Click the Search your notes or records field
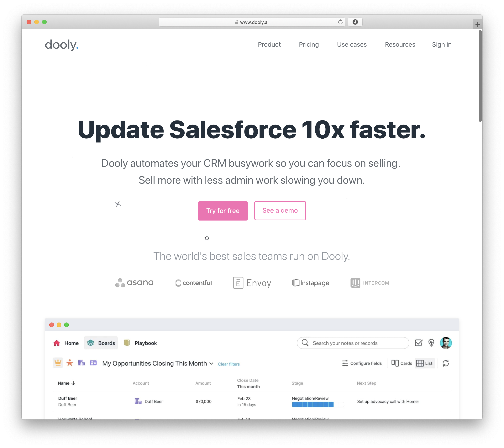This screenshot has height=448, width=504. [x=353, y=343]
